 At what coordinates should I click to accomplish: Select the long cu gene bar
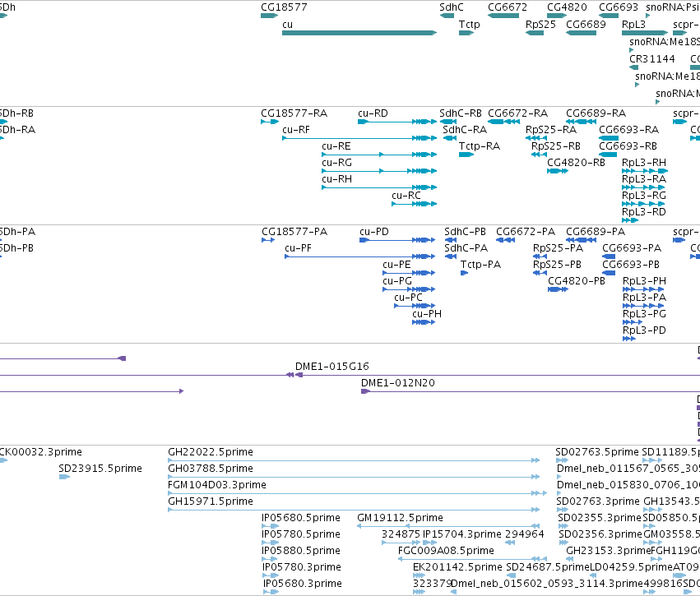pos(359,33)
